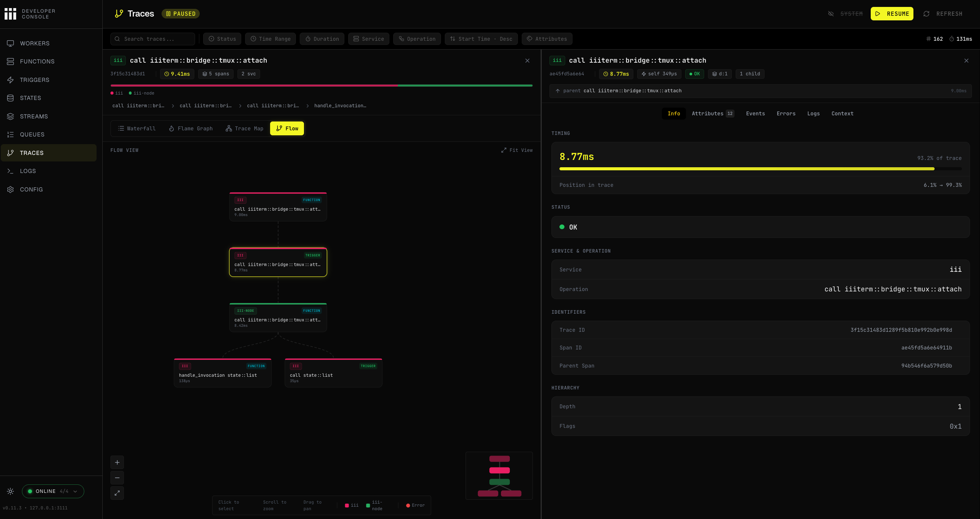
Task: Refresh the traces list
Action: click(x=943, y=14)
